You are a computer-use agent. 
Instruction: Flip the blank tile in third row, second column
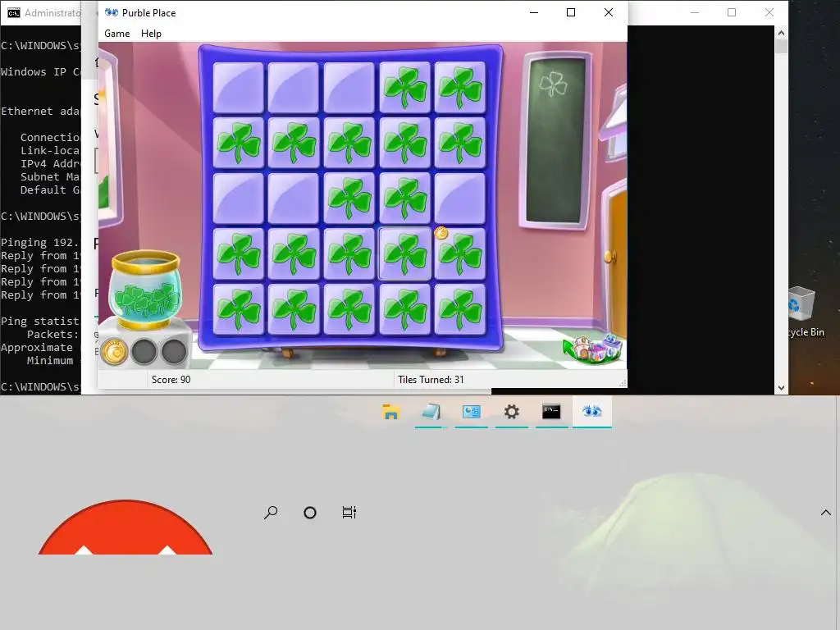tap(294, 199)
